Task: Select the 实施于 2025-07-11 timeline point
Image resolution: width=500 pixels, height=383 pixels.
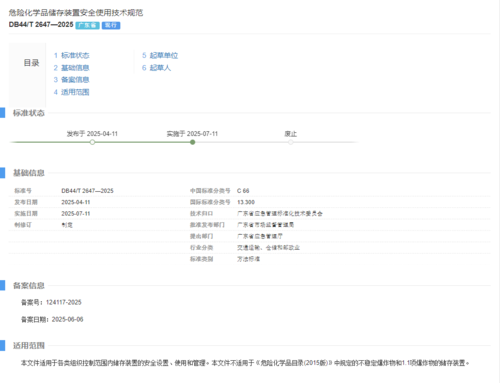Action: point(192,142)
